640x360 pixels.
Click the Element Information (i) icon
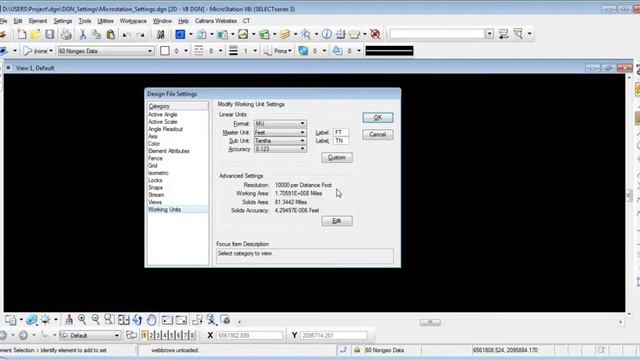tap(327, 34)
